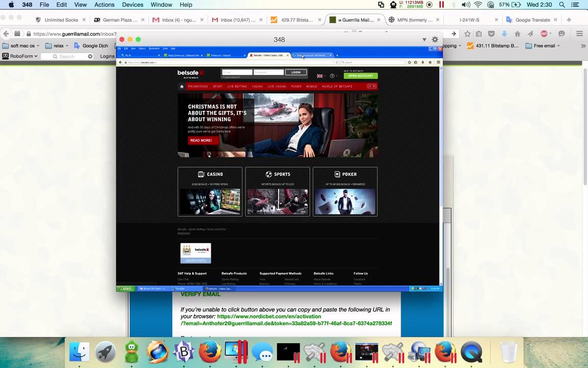Switch to German Plaza tab

(x=119, y=20)
